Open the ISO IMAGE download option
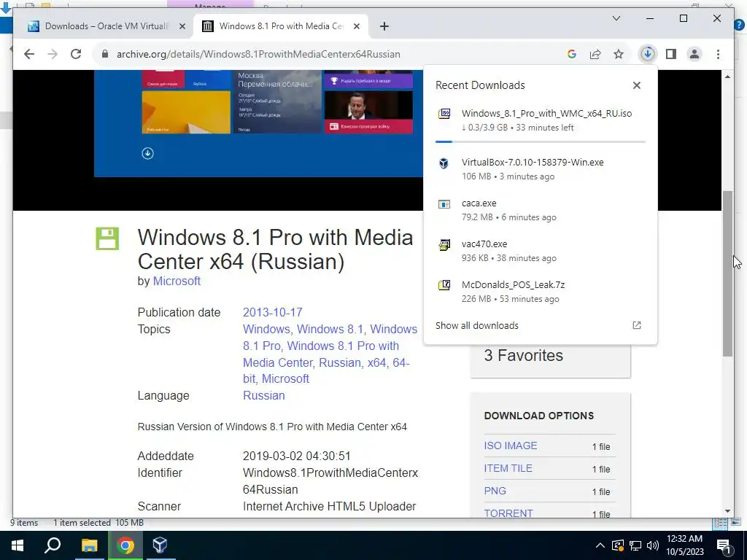 click(x=510, y=446)
